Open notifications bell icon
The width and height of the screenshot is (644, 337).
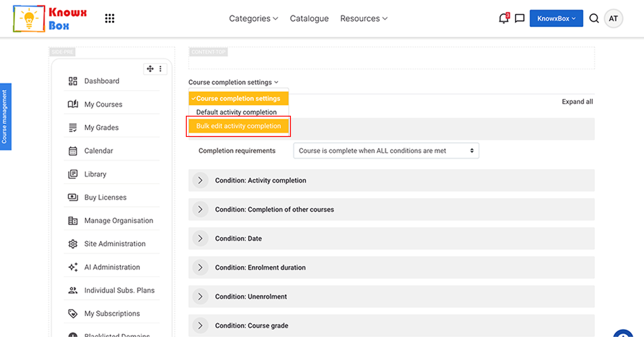[x=504, y=18]
